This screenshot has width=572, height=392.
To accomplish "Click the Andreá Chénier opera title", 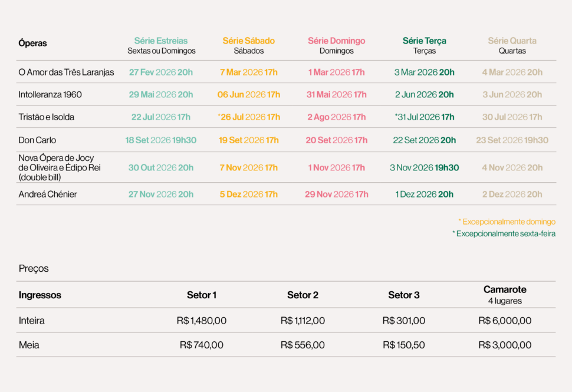I will [48, 194].
